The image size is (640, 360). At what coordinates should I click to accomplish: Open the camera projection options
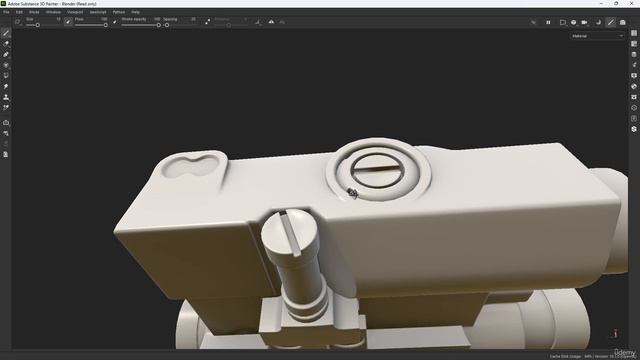(573, 22)
